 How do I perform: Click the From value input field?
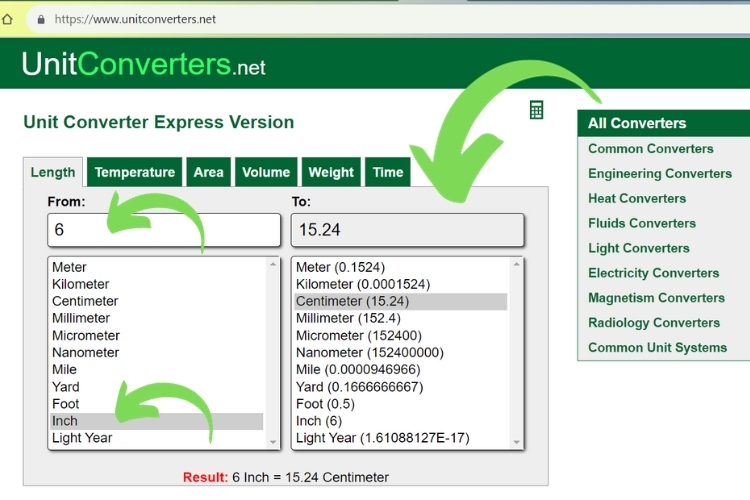click(164, 230)
